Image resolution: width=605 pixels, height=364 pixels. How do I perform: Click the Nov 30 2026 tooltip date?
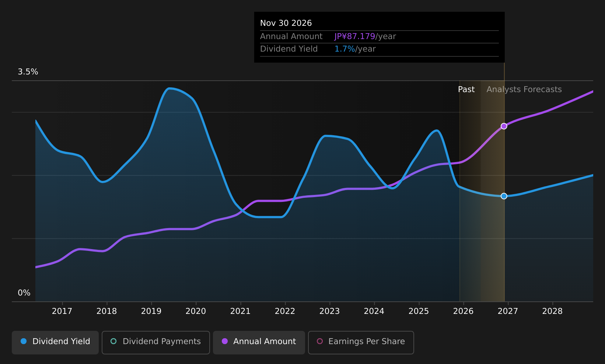coord(286,23)
